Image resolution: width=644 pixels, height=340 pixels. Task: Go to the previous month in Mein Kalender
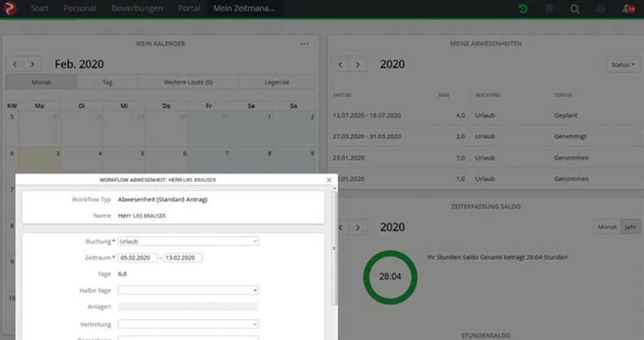tap(15, 64)
